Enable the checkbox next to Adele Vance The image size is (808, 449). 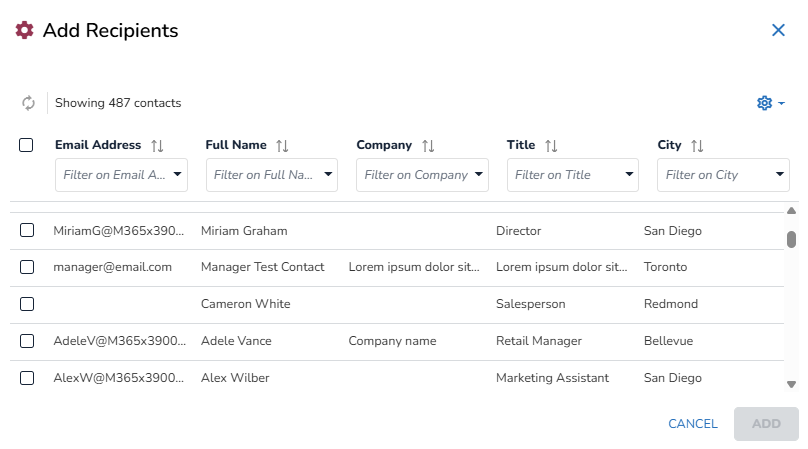27,341
